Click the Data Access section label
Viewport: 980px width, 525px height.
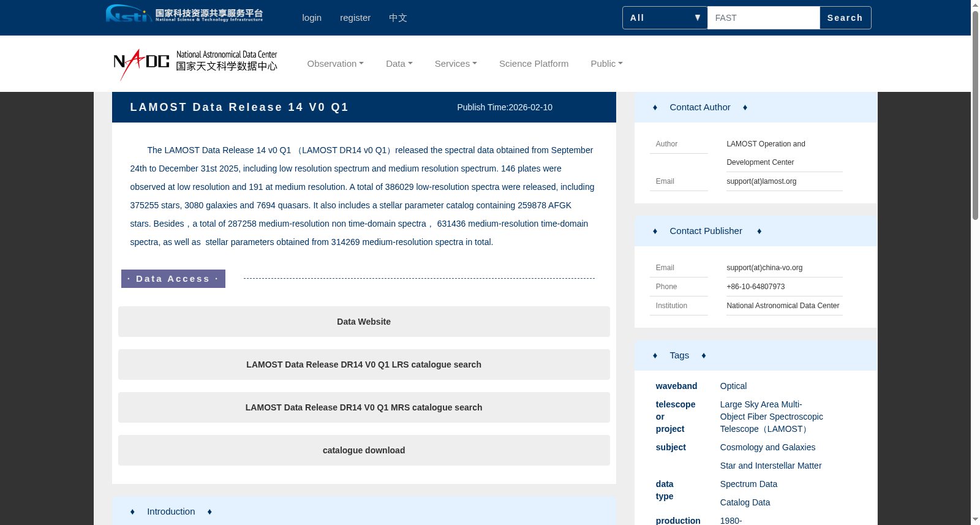tap(173, 279)
